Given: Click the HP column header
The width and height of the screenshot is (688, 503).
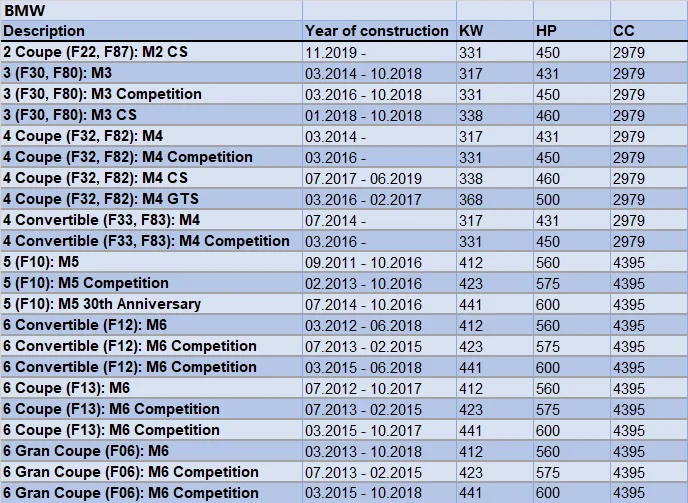Looking at the screenshot, I should 572,31.
